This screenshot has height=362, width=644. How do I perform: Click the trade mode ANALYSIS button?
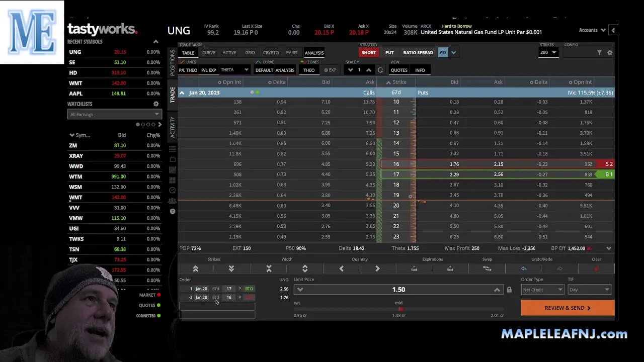click(x=314, y=52)
